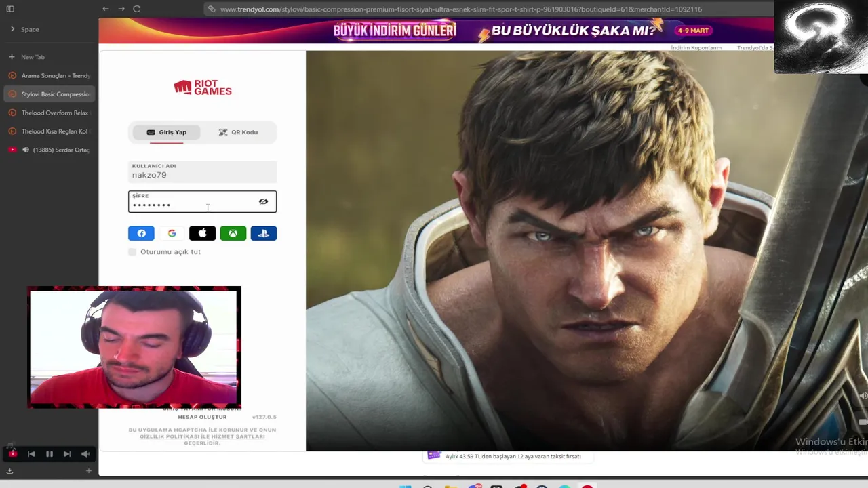Open the Hesap Oluştur link
Viewport: 868px width, 488px height.
click(202, 417)
